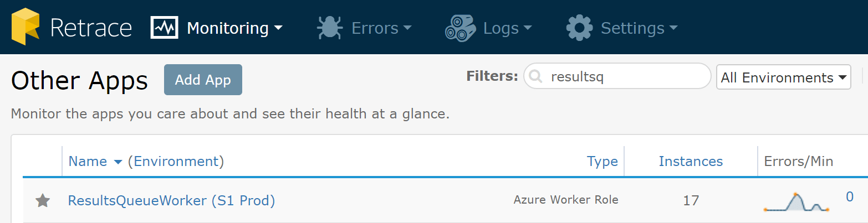Sort by the Name column header
Viewport: 868px width, 223px height.
[88, 162]
